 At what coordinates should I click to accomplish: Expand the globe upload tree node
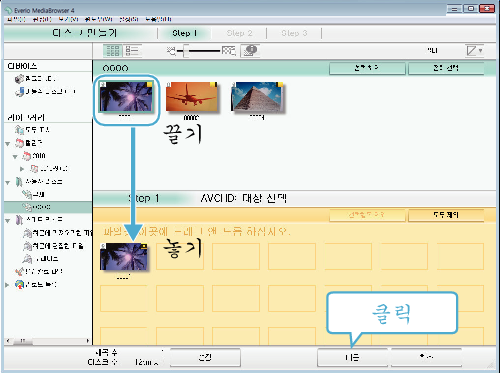[x=7, y=285]
